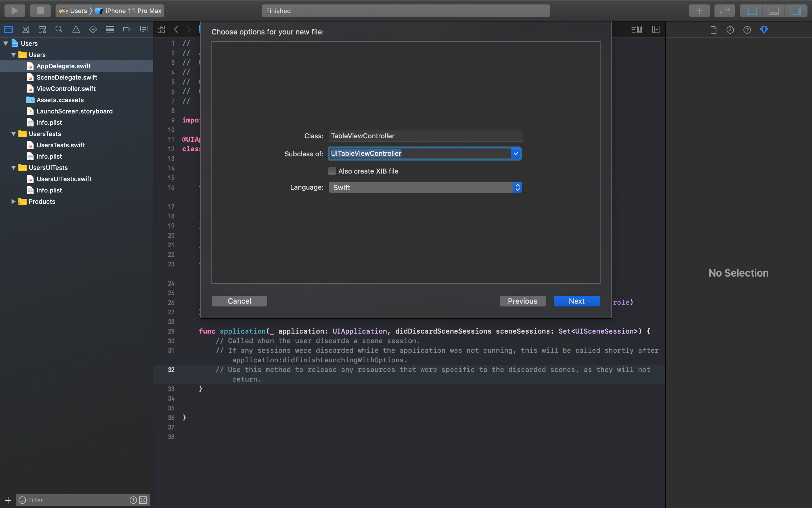Viewport: 812px width, 508px height.
Task: Toggle the inspectors panel visibility
Action: [x=796, y=11]
